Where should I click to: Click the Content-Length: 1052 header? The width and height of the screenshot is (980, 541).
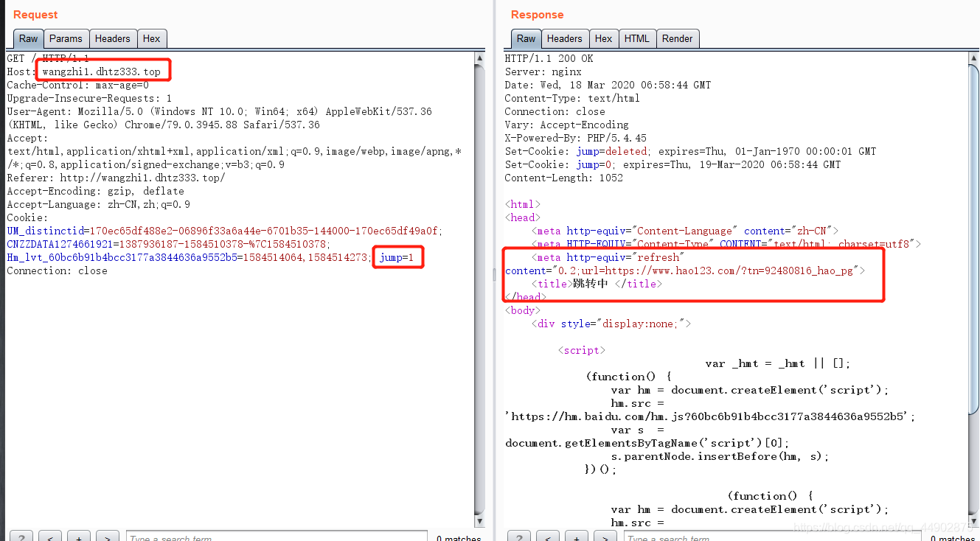click(564, 178)
